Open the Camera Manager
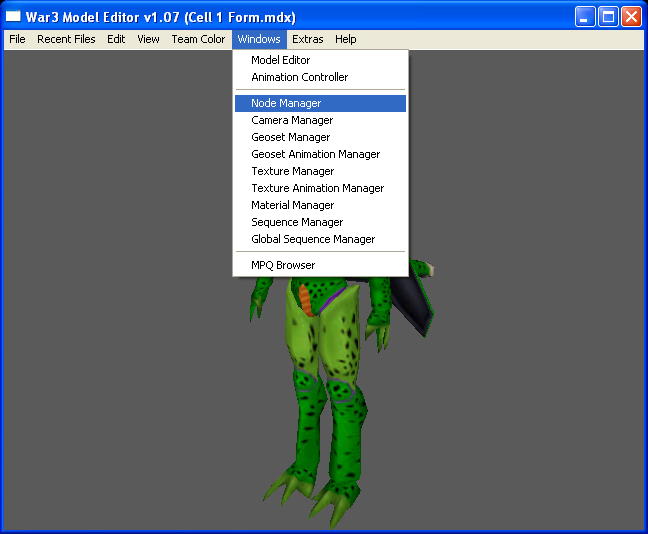Image resolution: width=648 pixels, height=534 pixels. click(x=320, y=120)
